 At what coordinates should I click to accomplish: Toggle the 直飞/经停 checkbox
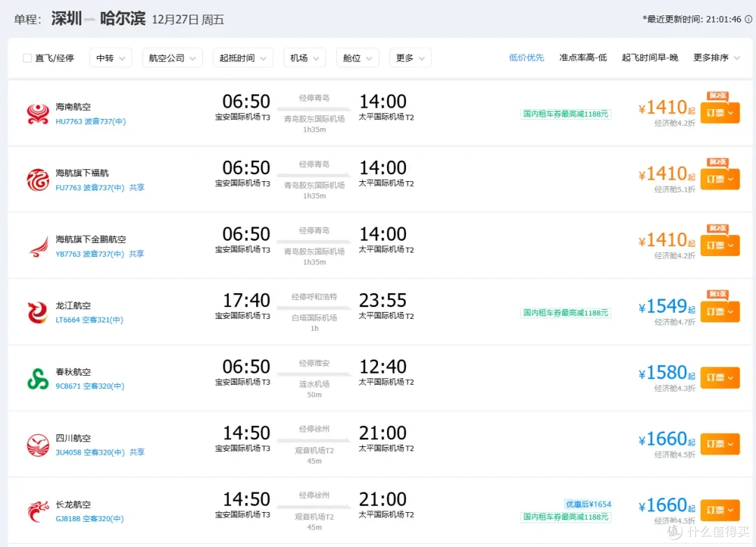[27, 58]
